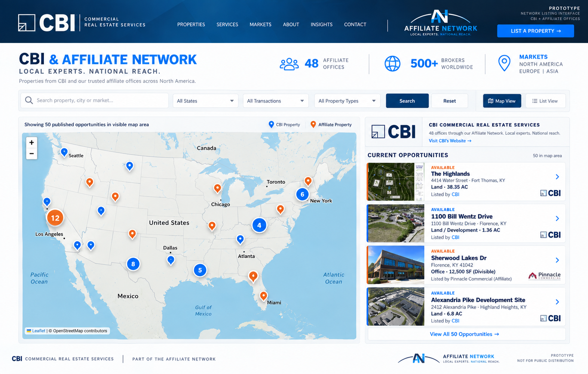Expand 1100 Bill Wentz Drive listing chevron
The image size is (588, 374).
click(557, 219)
